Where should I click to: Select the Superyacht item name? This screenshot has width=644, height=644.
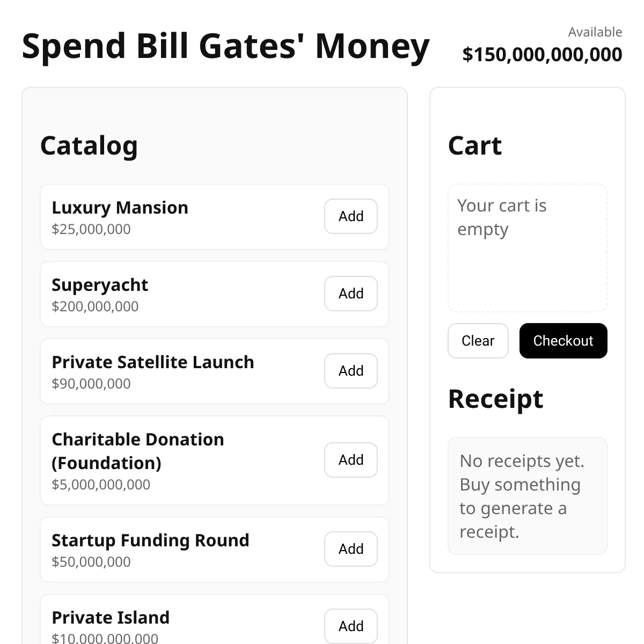pos(100,285)
